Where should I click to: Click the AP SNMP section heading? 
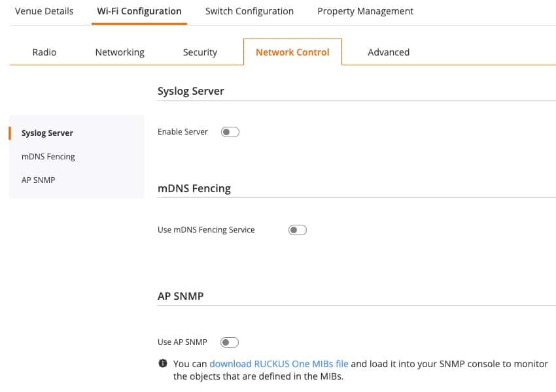point(181,296)
